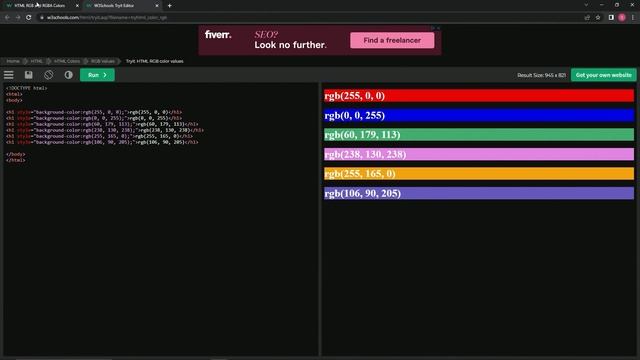The height and width of the screenshot is (360, 640).
Task: Click the closing </body> tag in the code
Action: pyautogui.click(x=16, y=154)
